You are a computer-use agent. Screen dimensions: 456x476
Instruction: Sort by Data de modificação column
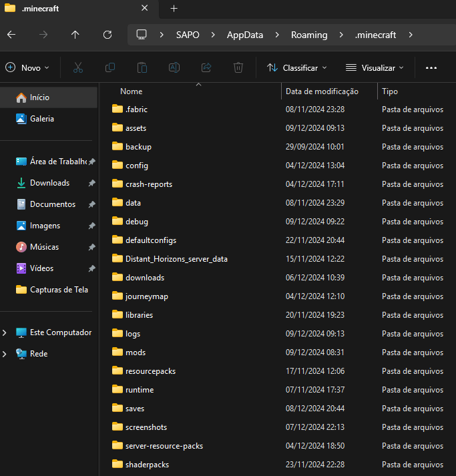322,91
